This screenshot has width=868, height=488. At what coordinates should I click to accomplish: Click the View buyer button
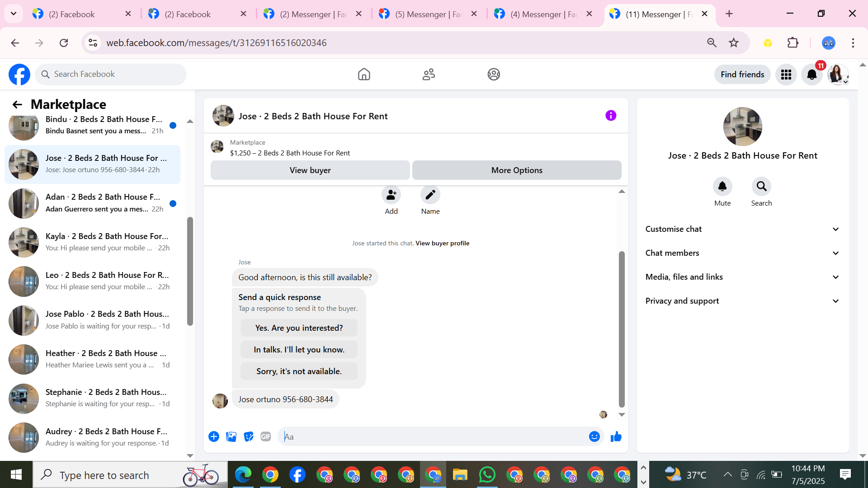310,170
